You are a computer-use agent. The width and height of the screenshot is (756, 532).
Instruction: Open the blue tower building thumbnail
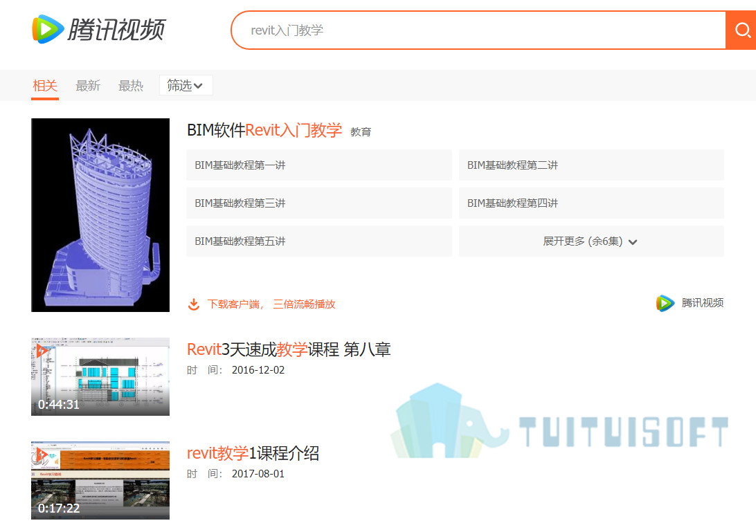coord(100,215)
